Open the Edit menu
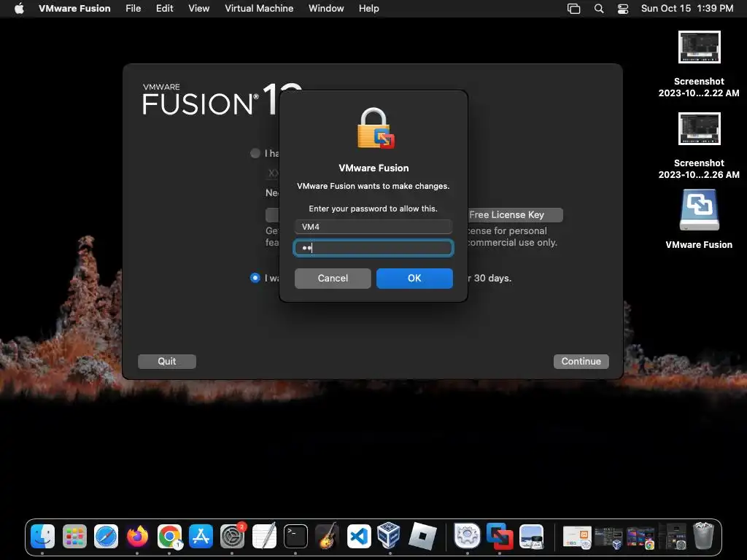 (164, 8)
